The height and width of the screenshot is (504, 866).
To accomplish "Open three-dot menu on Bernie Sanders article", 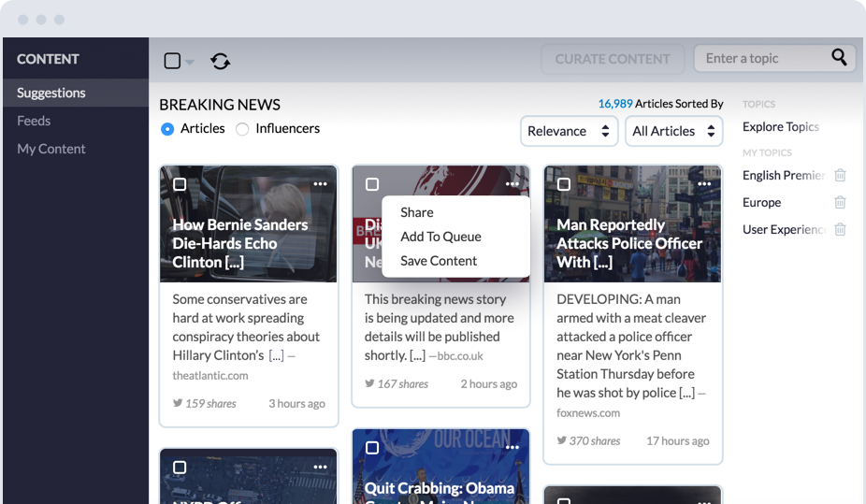I will (x=320, y=184).
